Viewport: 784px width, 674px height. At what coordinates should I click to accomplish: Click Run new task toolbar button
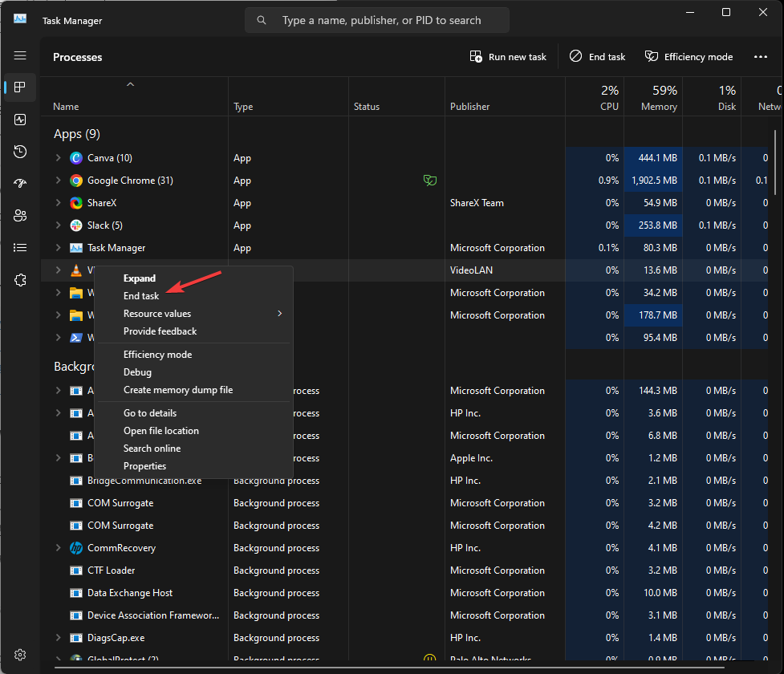[x=508, y=57]
